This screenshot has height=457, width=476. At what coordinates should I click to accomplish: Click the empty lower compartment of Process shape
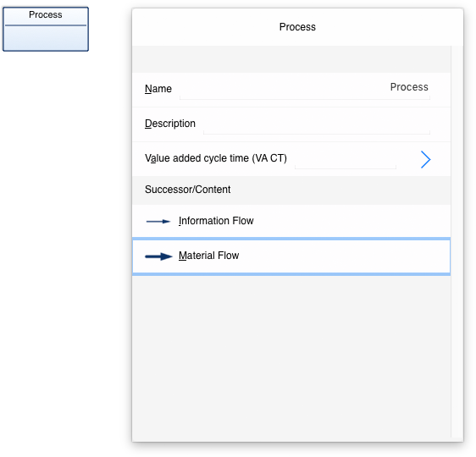coord(46,37)
